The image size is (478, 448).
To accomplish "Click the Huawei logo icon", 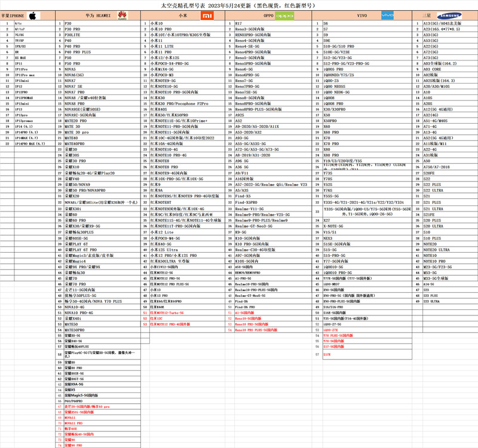I will point(122,16).
